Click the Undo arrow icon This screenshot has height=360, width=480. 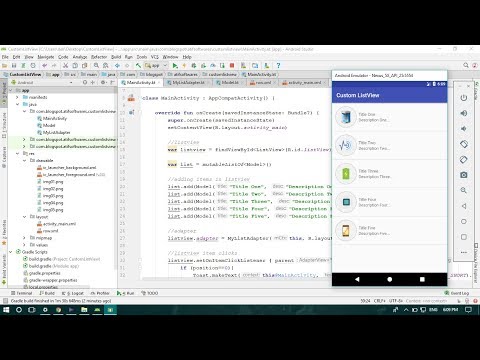pyautogui.click(x=44, y=66)
